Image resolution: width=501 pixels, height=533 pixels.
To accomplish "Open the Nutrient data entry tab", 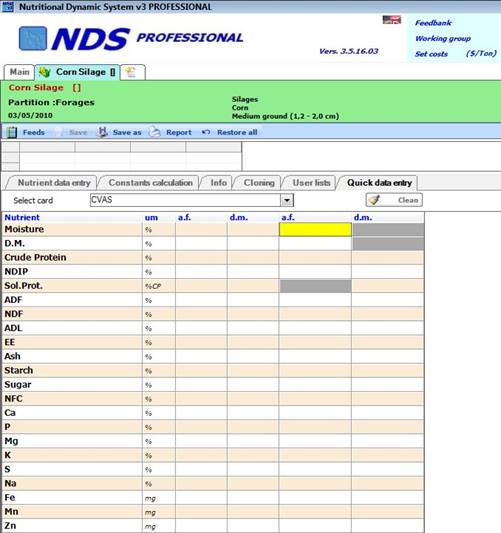I will coord(54,183).
